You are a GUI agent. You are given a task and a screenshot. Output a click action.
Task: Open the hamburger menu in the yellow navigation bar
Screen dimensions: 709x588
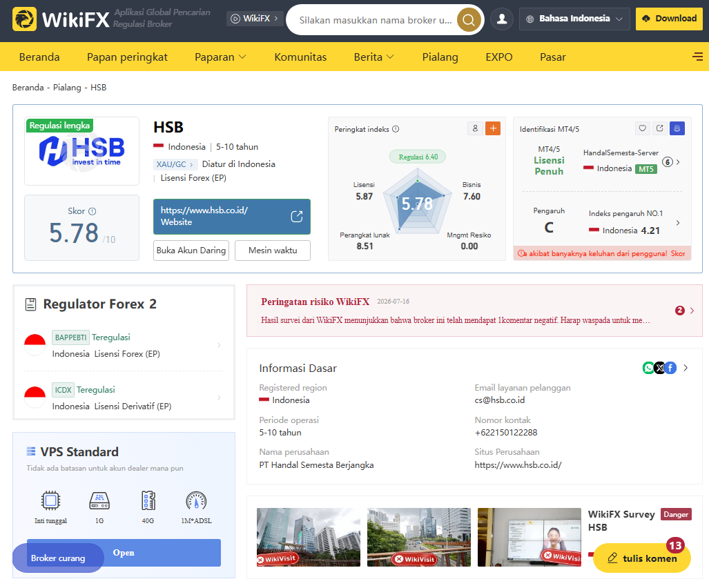[697, 57]
